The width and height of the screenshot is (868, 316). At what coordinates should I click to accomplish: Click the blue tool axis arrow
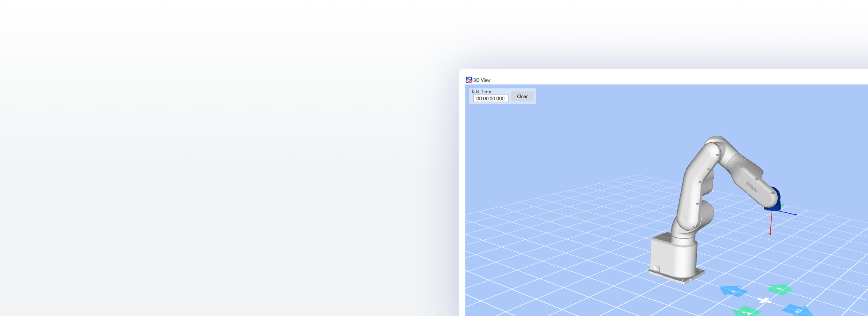pyautogui.click(x=788, y=213)
